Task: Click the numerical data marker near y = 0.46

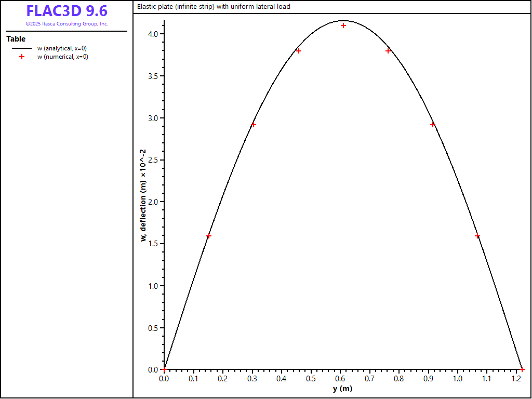Action: pos(298,51)
